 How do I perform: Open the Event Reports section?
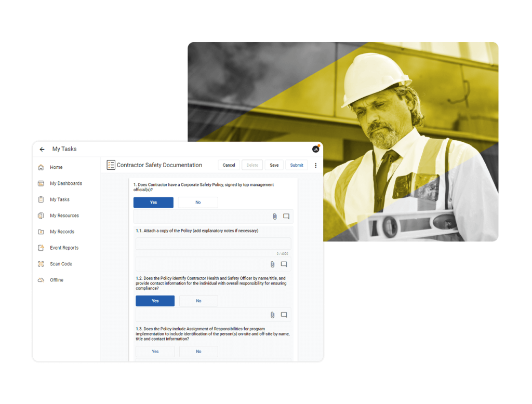pyautogui.click(x=41, y=248)
